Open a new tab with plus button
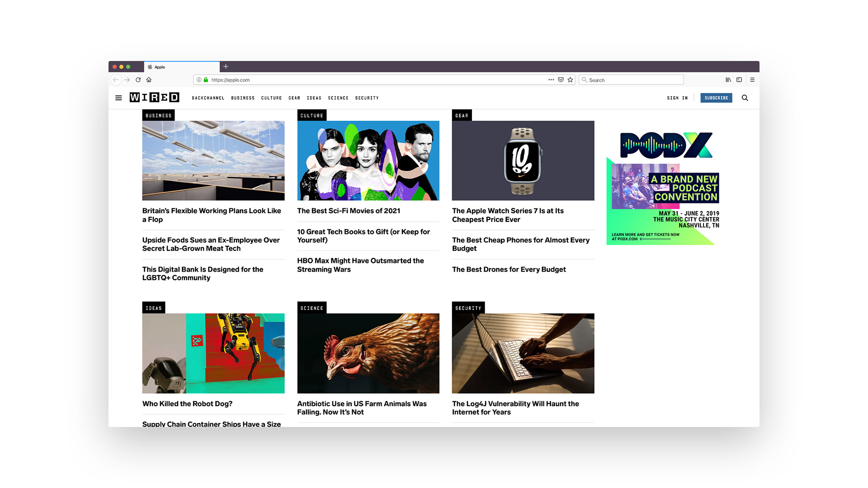Image resolution: width=868 pixels, height=488 pixels. (226, 66)
